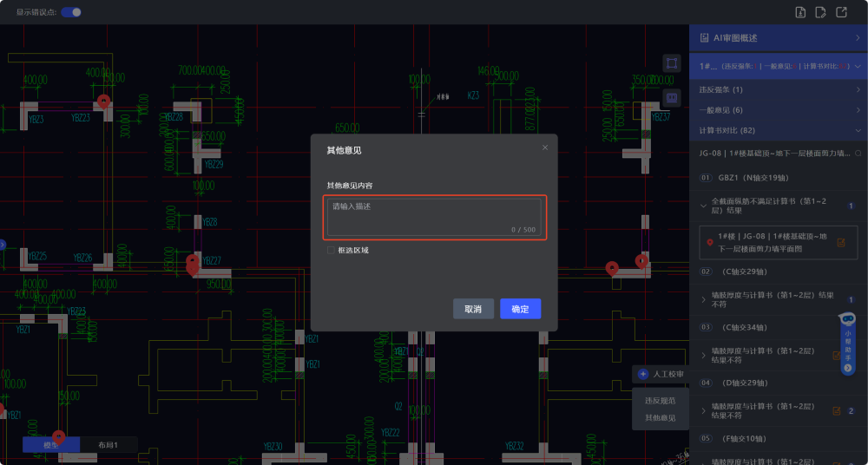The height and width of the screenshot is (465, 868).
Task: Click the 其他意见内容 description text field
Action: coord(434,217)
